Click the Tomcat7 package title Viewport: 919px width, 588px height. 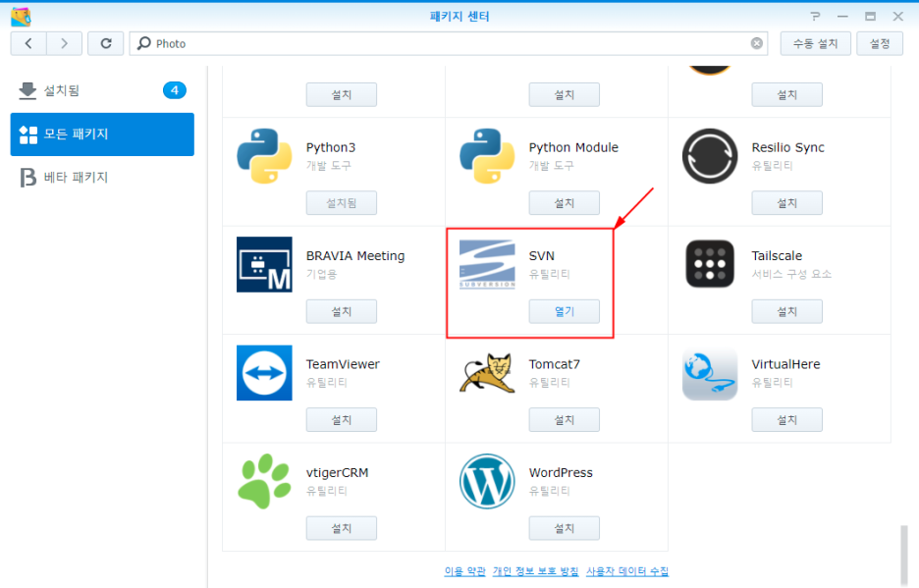click(555, 364)
